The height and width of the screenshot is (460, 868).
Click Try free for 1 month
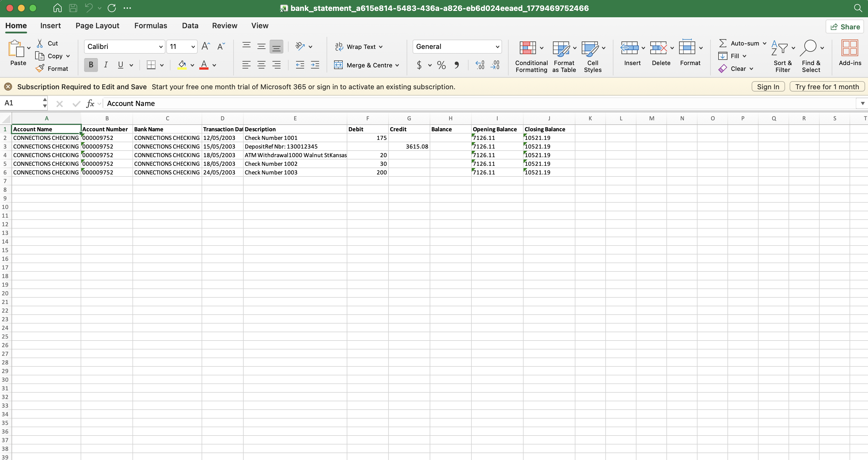827,87
